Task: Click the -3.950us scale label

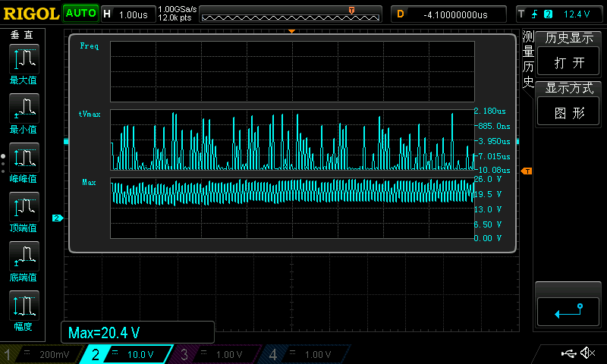Action: pos(493,142)
